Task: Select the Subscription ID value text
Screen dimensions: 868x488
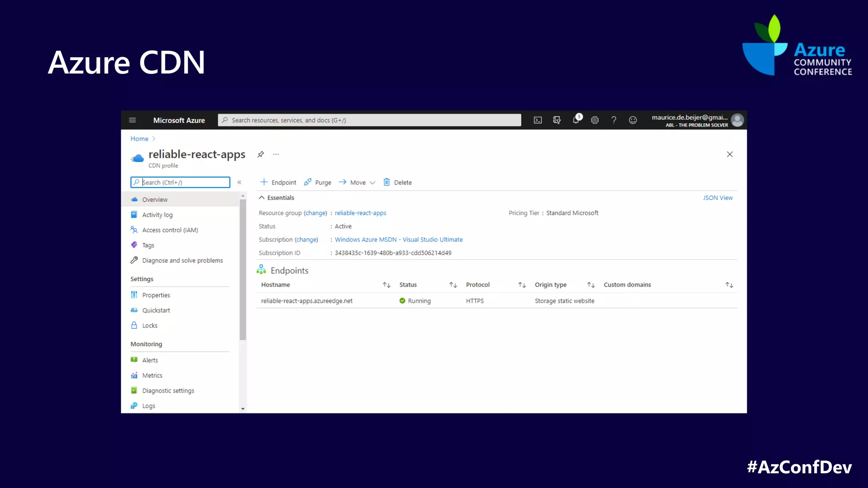Action: tap(393, 253)
